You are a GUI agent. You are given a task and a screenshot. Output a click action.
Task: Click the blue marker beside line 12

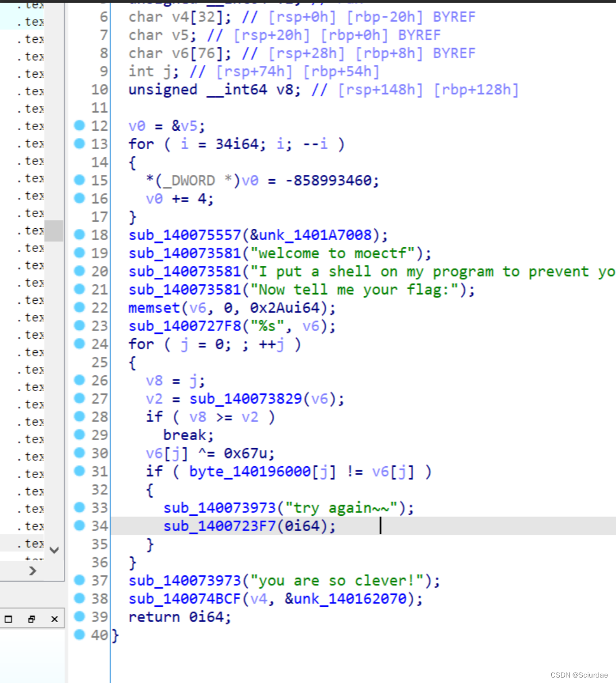[80, 126]
